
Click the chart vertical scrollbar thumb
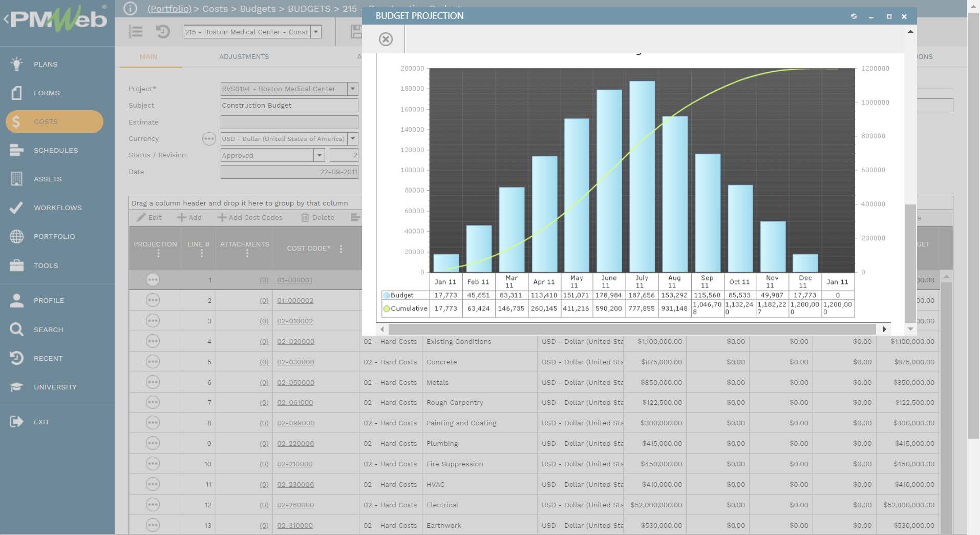click(910, 262)
